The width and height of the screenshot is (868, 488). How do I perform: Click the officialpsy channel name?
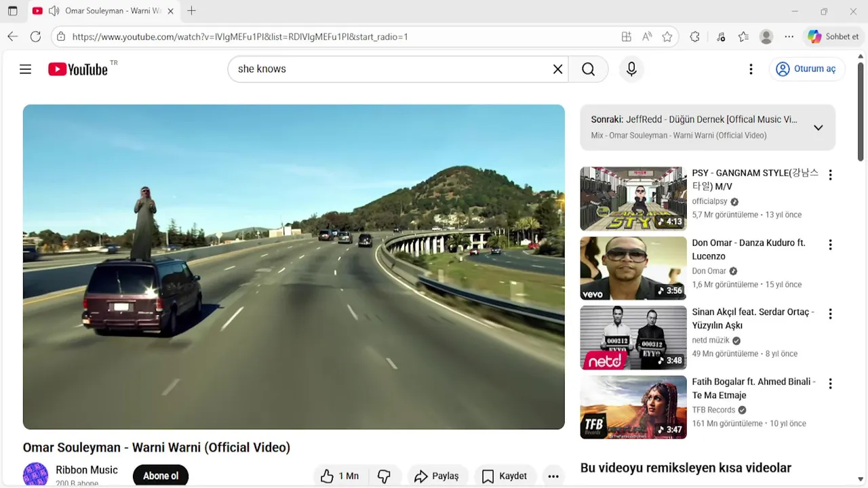coord(709,201)
